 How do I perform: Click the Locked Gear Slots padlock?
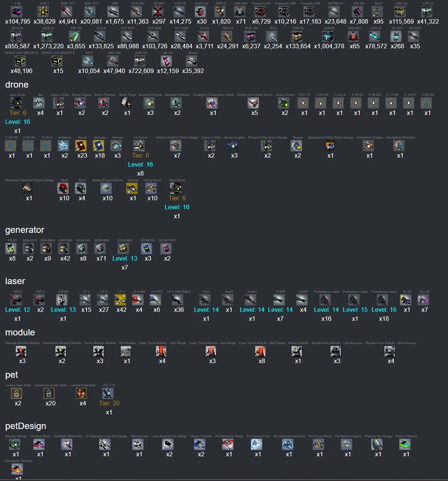pyautogui.click(x=17, y=393)
